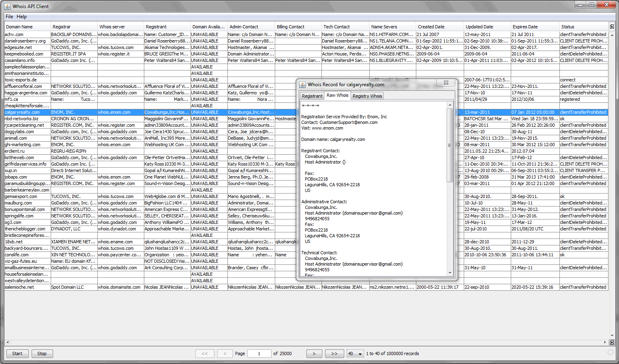Open the 40 records-per-page dropdown

pos(355,353)
